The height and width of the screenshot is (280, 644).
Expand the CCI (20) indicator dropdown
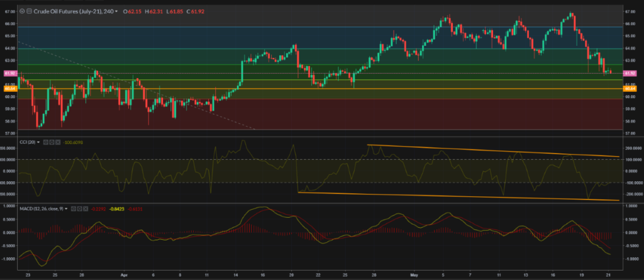pyautogui.click(x=38, y=142)
